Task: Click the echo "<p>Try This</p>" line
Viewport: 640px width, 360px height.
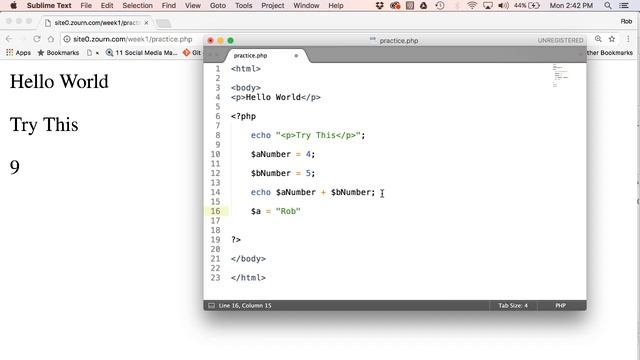Action: click(x=308, y=135)
